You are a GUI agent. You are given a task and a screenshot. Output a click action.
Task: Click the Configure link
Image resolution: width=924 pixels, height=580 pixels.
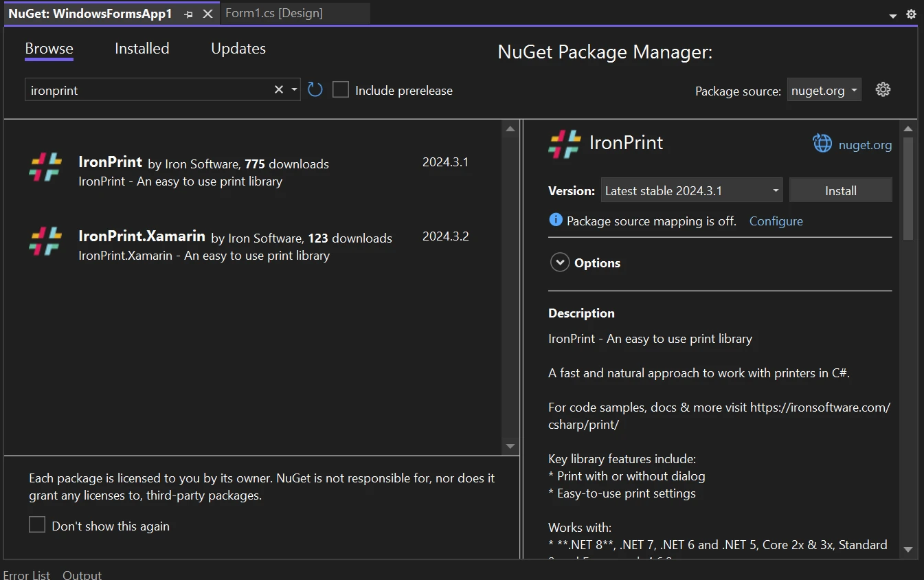coord(776,221)
